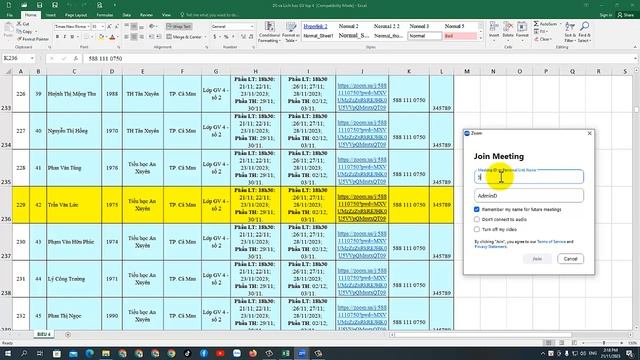The width and height of the screenshot is (640, 360).
Task: Click the Fill down icon
Action: point(536,31)
